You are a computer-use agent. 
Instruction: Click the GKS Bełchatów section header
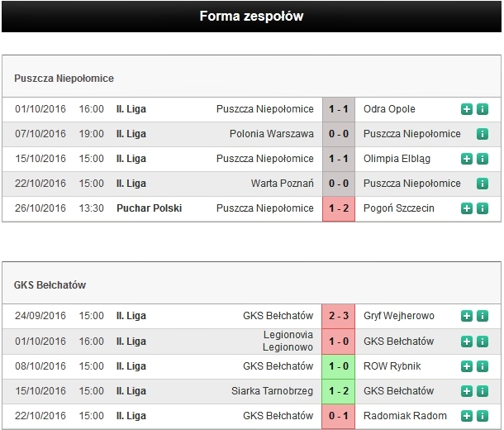point(50,285)
